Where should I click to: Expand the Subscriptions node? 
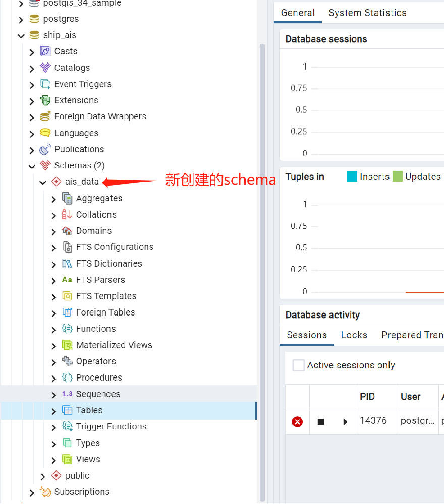(32, 493)
